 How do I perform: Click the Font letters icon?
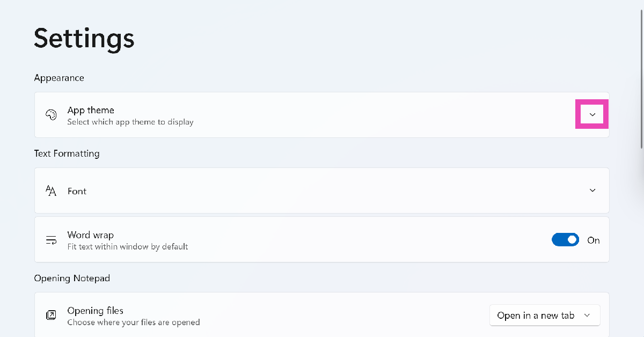tap(51, 191)
